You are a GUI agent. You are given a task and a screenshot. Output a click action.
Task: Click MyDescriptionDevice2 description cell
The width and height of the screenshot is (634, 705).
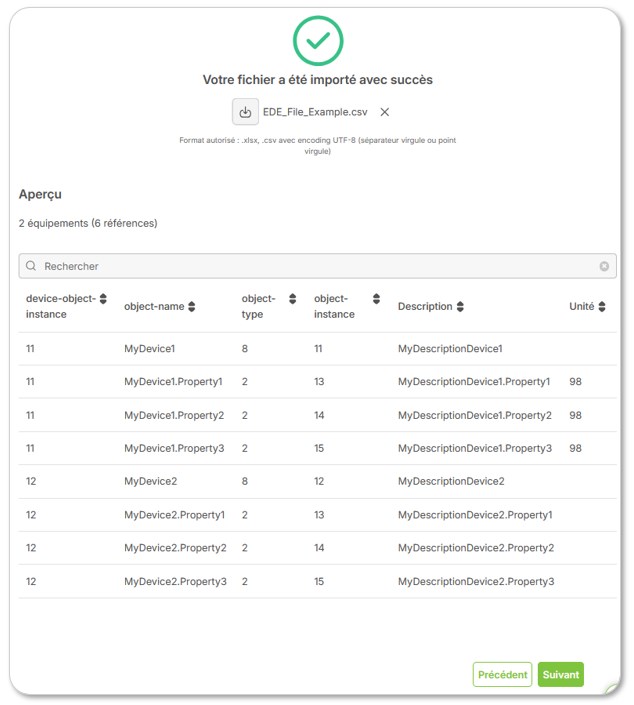(451, 481)
